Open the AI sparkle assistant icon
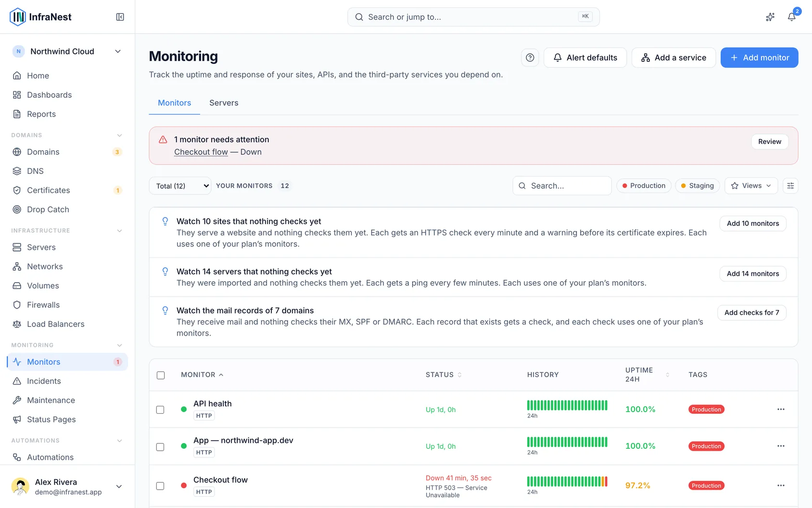Image resolution: width=812 pixels, height=508 pixels. click(770, 17)
